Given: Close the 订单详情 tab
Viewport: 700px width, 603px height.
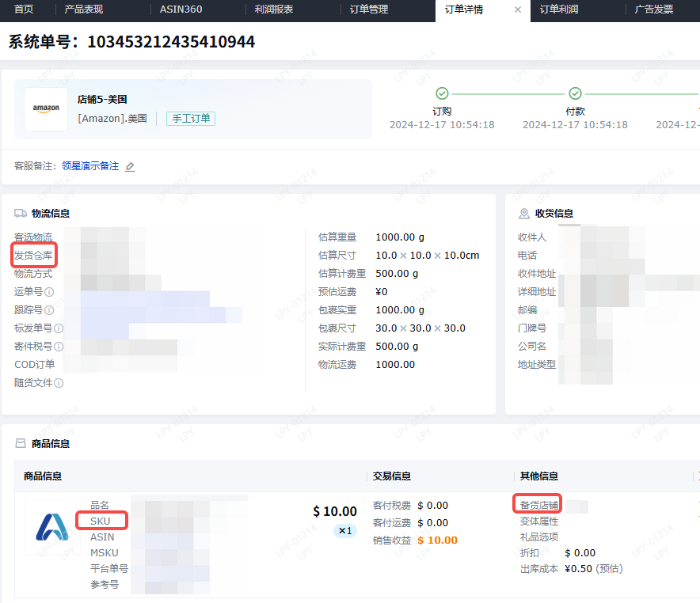Looking at the screenshot, I should point(518,10).
